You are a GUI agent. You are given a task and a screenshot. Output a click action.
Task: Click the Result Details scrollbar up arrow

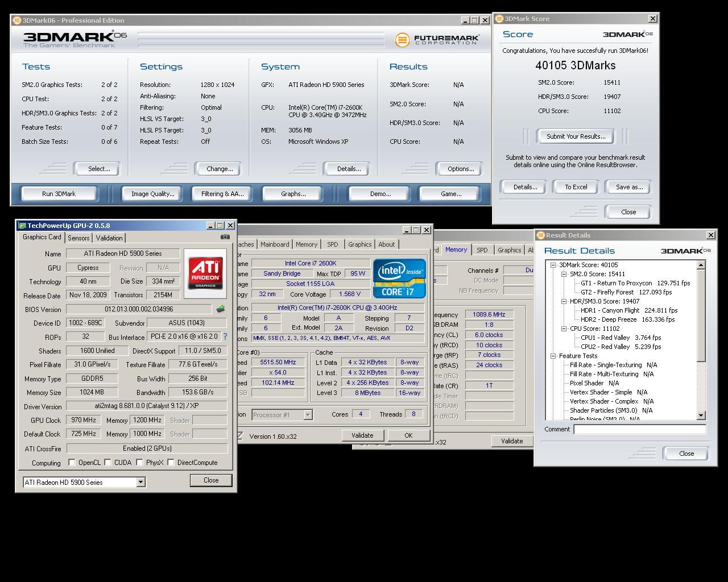tap(701, 265)
